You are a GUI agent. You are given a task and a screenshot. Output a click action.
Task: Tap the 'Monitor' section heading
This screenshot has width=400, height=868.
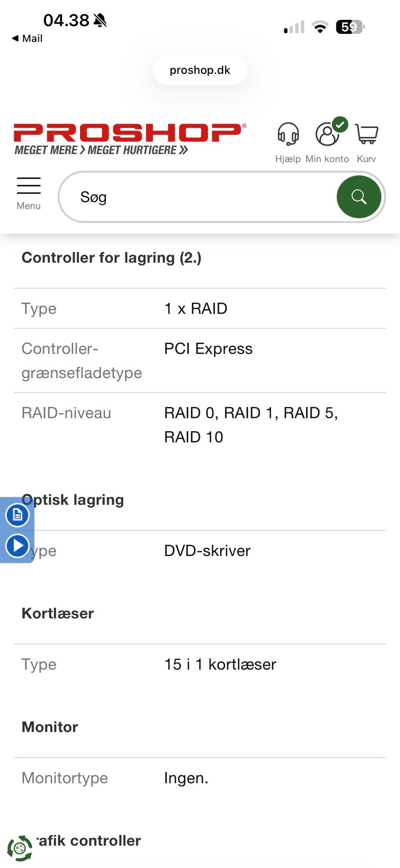pos(50,727)
